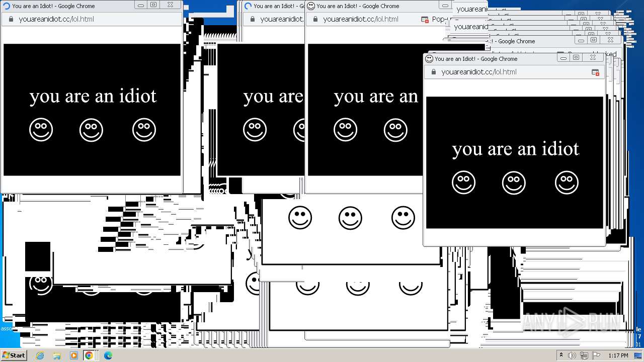The image size is (644, 362).
Task: Click the loading icon of the second Chrome window
Action: point(248,6)
